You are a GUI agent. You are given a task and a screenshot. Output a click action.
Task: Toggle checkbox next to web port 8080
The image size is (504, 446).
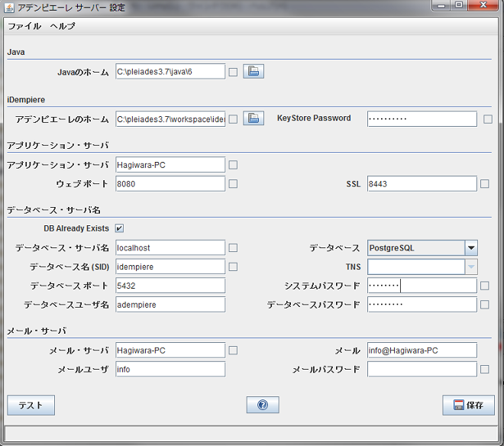point(233,184)
